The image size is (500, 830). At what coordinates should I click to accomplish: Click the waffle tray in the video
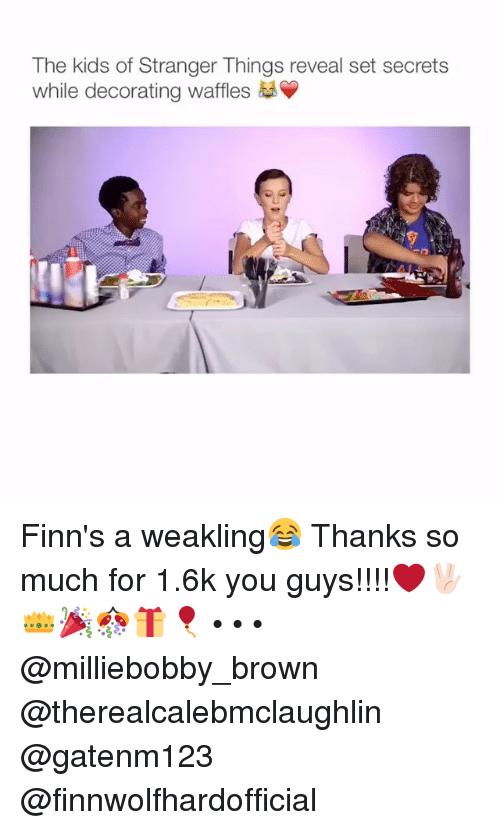tap(205, 300)
